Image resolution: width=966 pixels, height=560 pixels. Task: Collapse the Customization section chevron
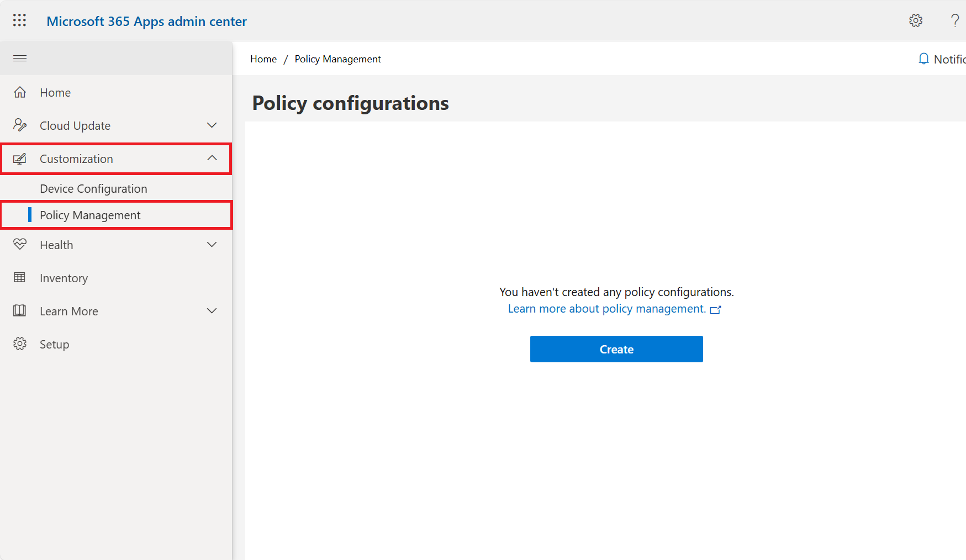tap(212, 158)
